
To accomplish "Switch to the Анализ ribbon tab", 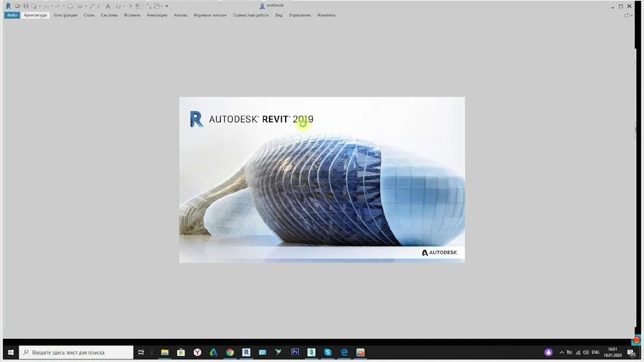I will click(181, 15).
